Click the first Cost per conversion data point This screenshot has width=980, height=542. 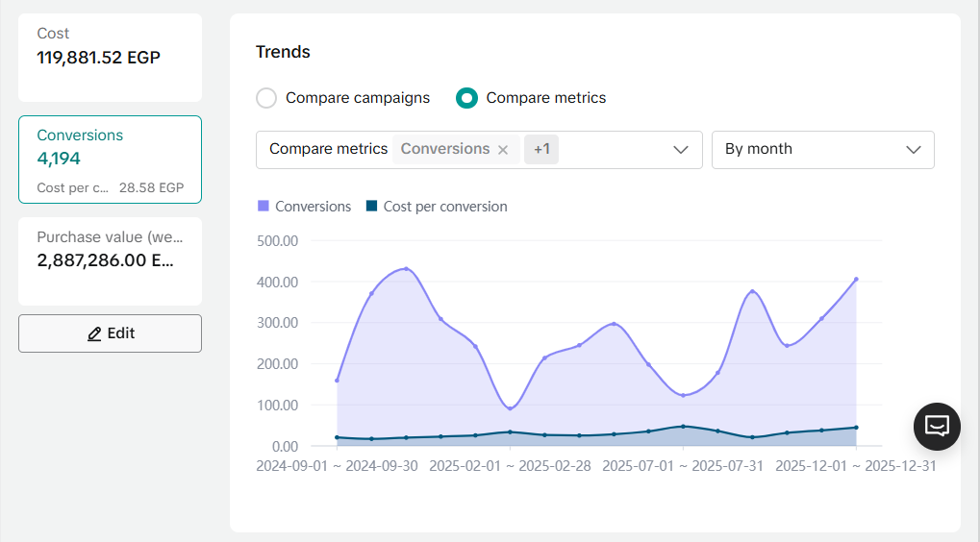point(337,437)
